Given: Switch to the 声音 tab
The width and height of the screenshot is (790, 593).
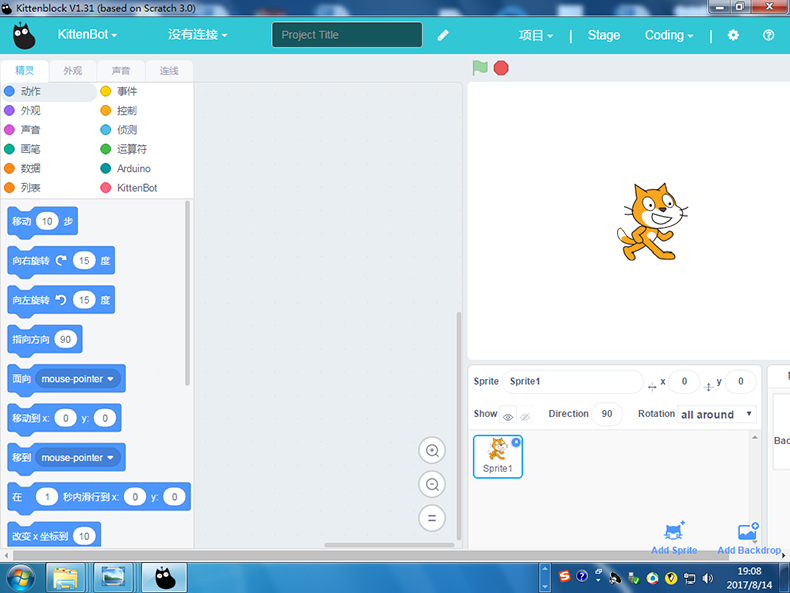Looking at the screenshot, I should pos(121,71).
